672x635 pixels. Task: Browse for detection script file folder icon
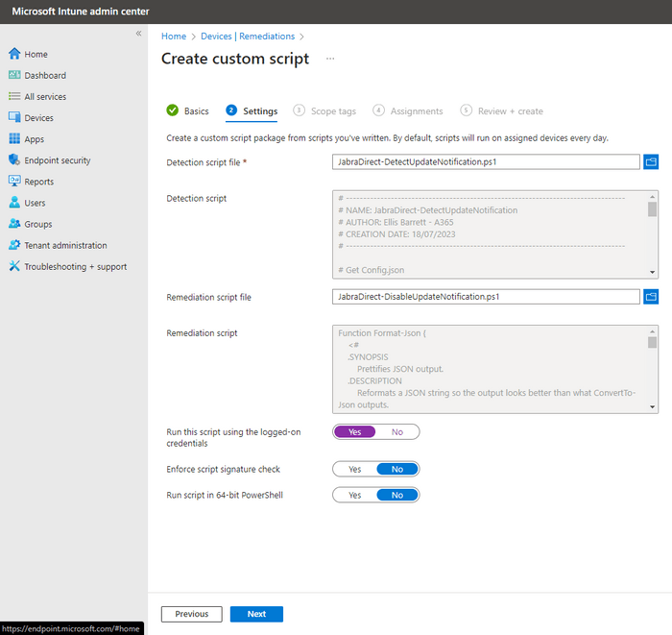coord(651,162)
